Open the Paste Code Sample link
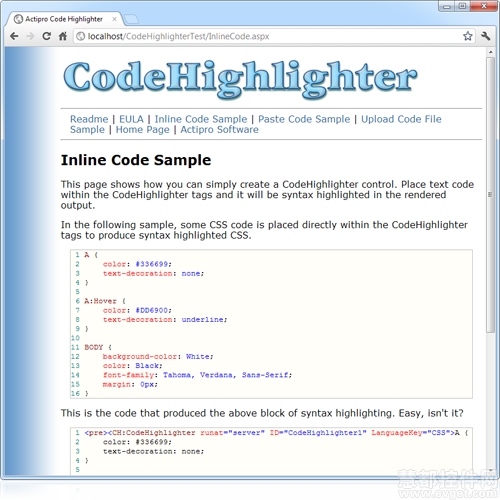 click(304, 119)
